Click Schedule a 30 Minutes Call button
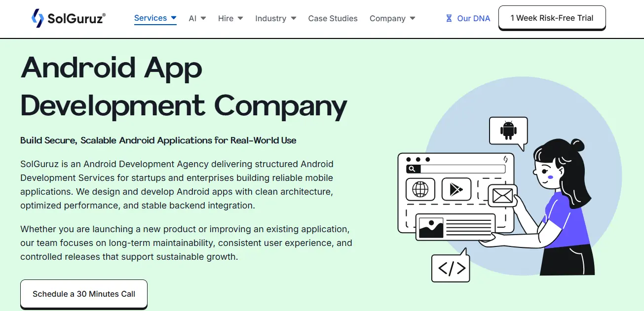The height and width of the screenshot is (311, 644). coord(84,294)
